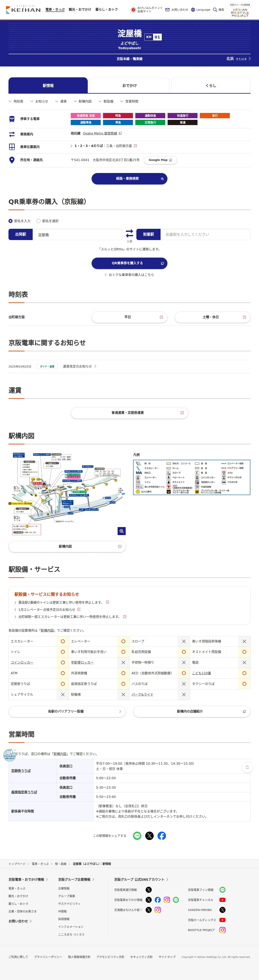Open the 平日 timetable PDF
The width and height of the screenshot is (259, 980).
(x=129, y=317)
